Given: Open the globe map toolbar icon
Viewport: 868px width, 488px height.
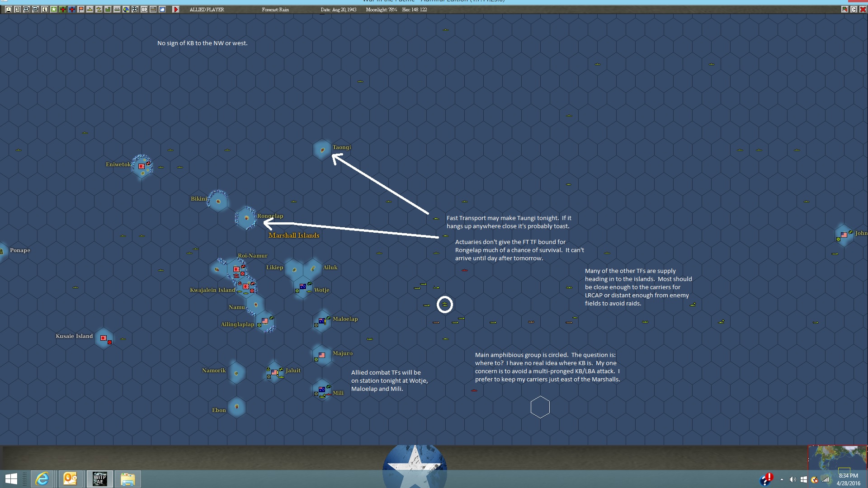Looking at the screenshot, I should point(126,9).
